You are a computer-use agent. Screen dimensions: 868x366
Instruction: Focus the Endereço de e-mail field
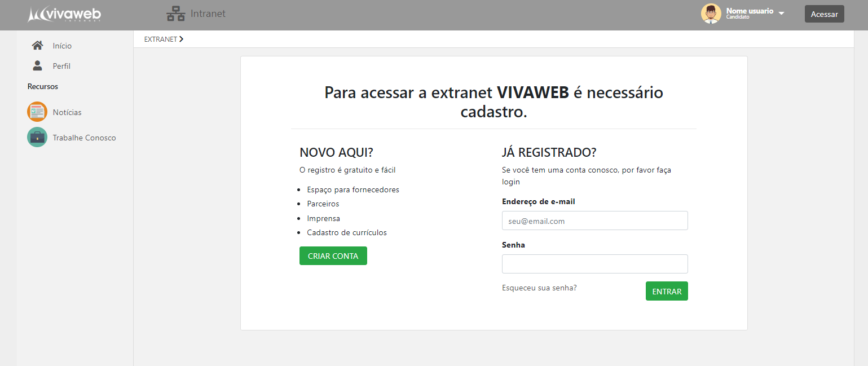(594, 221)
